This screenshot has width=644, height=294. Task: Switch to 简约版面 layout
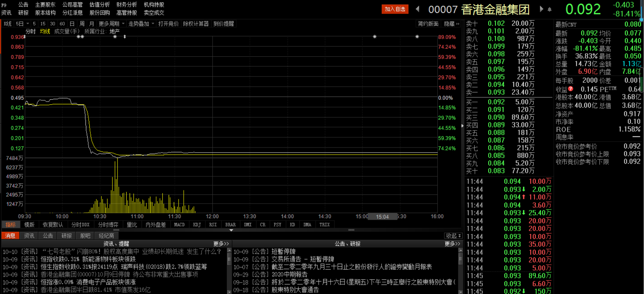[x=428, y=24]
